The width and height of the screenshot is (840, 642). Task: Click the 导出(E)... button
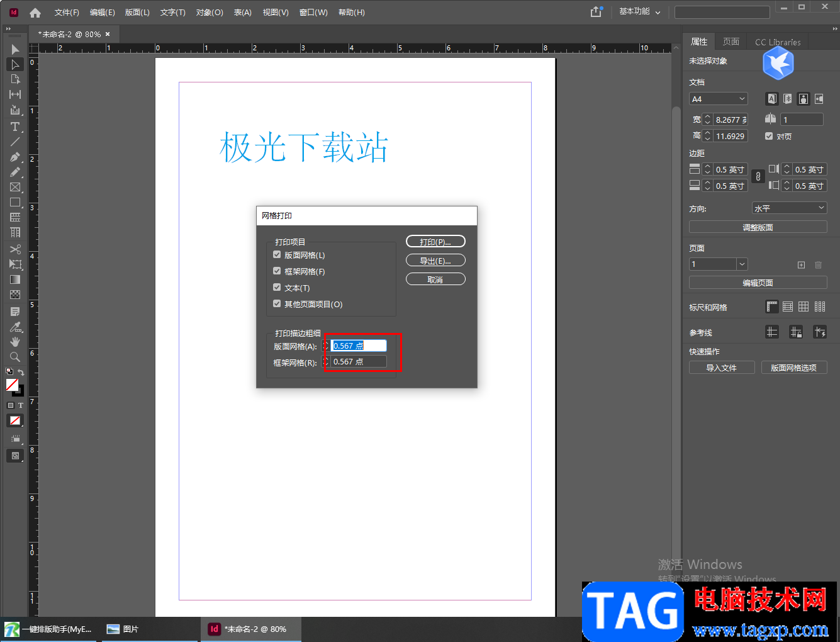[x=435, y=261]
